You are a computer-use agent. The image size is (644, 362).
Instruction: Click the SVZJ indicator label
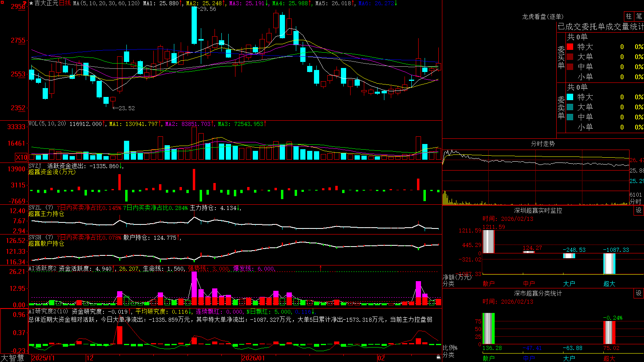35,166
